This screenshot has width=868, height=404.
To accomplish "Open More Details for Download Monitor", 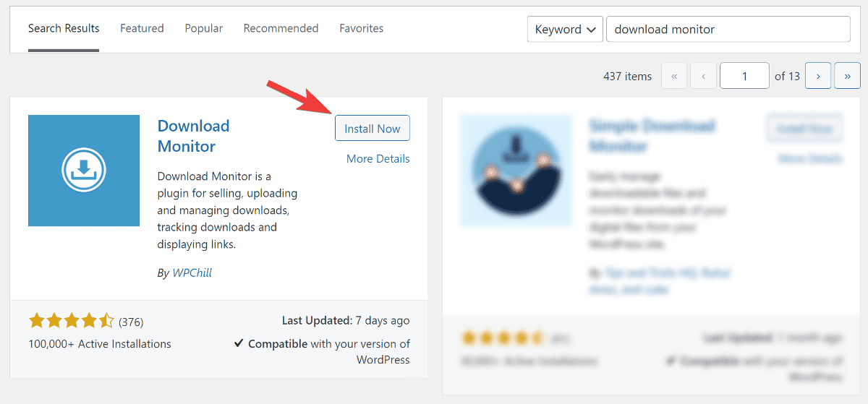I will click(x=378, y=158).
